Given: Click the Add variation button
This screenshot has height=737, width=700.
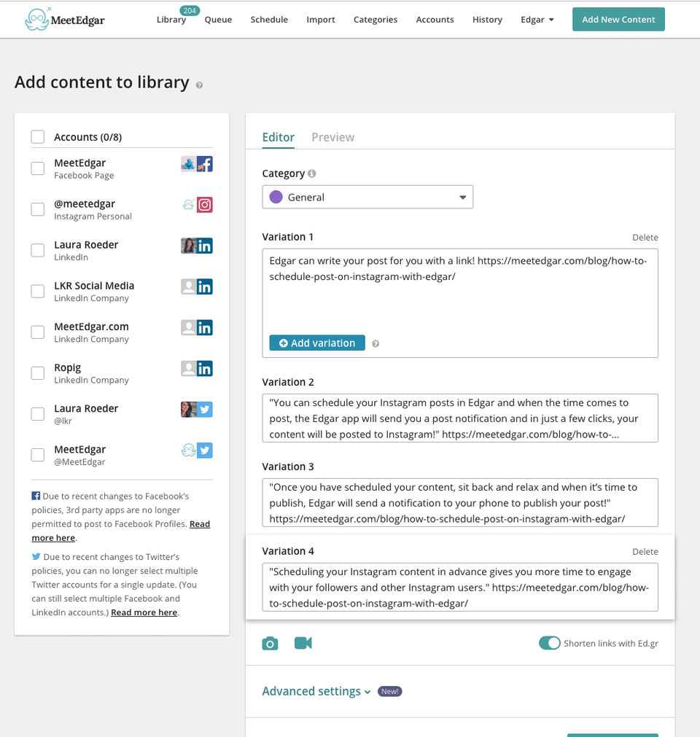Looking at the screenshot, I should point(317,343).
